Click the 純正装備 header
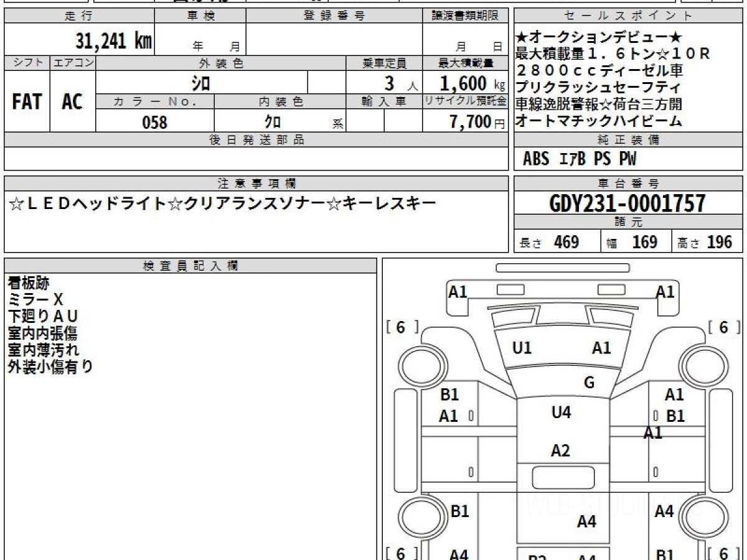This screenshot has width=747, height=560. click(628, 140)
